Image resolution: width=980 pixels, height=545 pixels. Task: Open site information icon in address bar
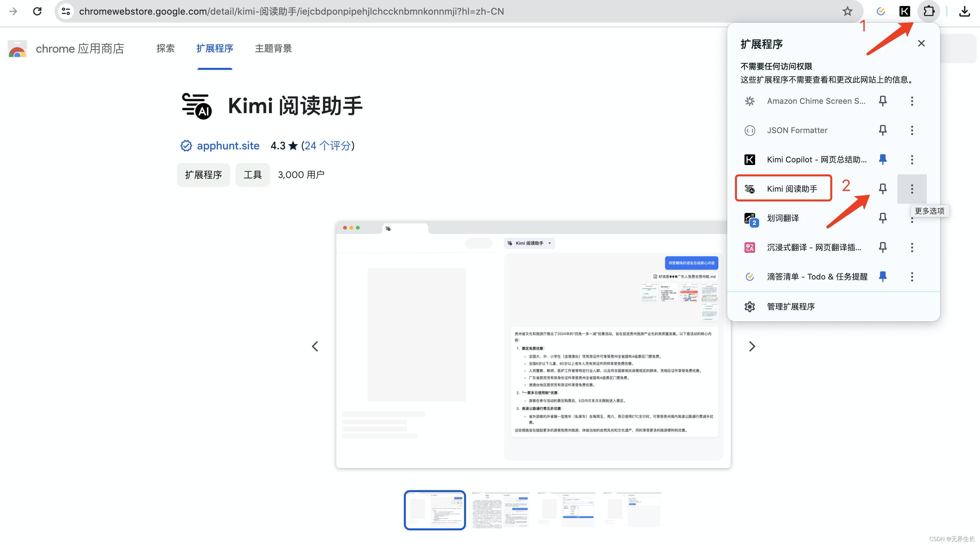click(x=66, y=11)
